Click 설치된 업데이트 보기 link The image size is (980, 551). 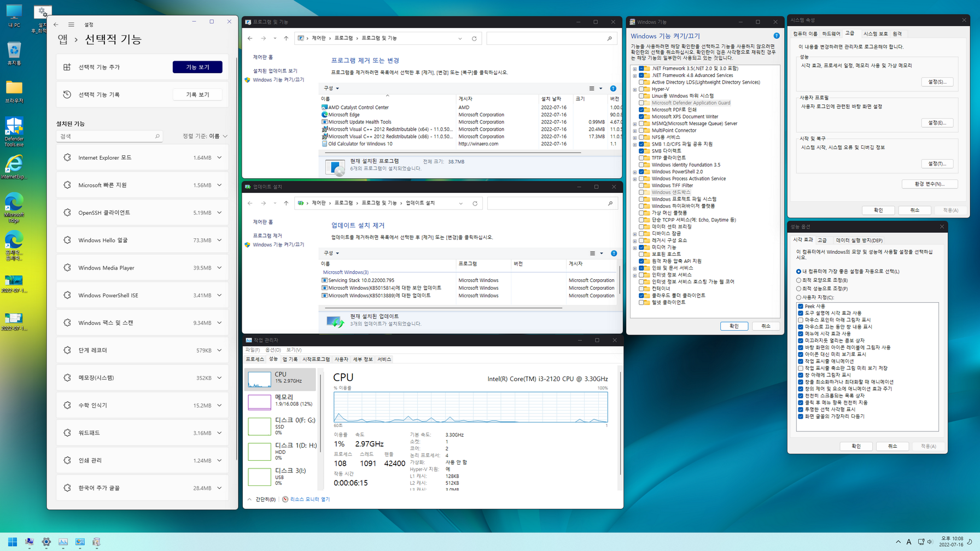[x=275, y=71]
